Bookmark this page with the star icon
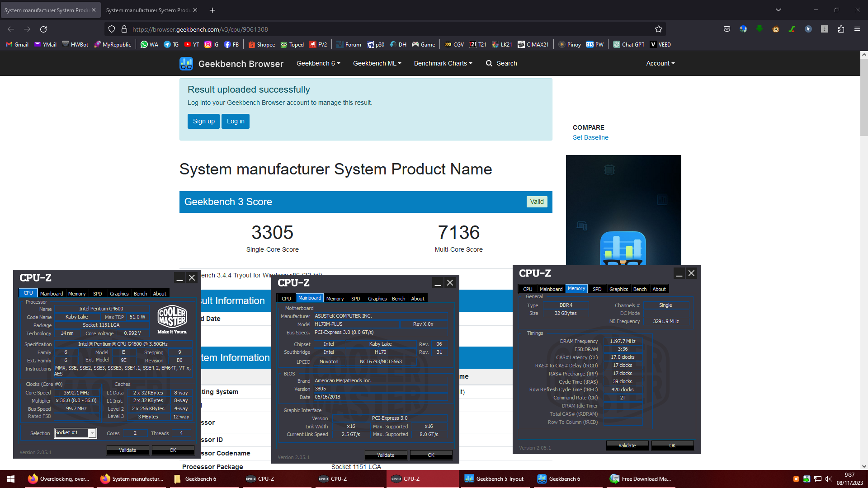This screenshot has height=488, width=868. pyautogui.click(x=659, y=29)
